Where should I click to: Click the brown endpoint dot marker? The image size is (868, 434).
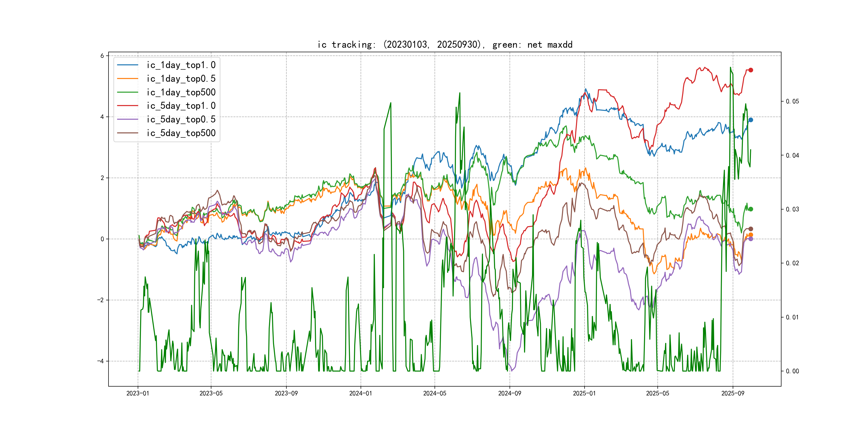click(x=750, y=229)
